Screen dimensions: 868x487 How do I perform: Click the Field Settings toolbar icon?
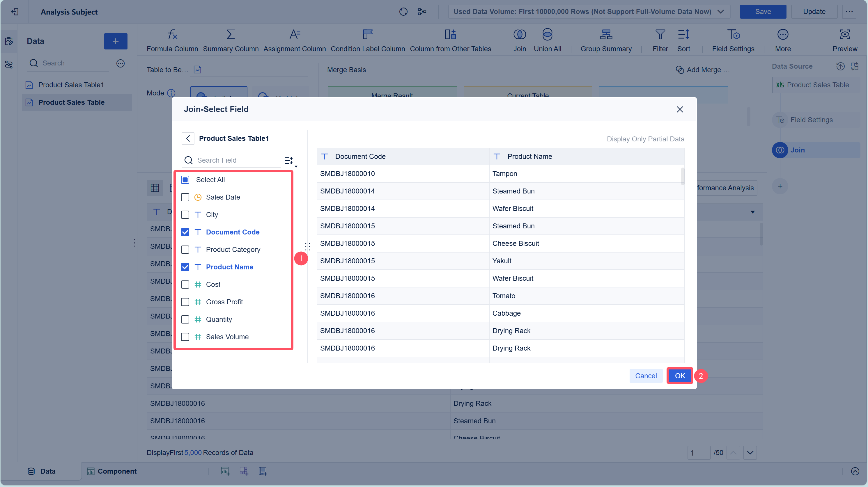(x=733, y=35)
